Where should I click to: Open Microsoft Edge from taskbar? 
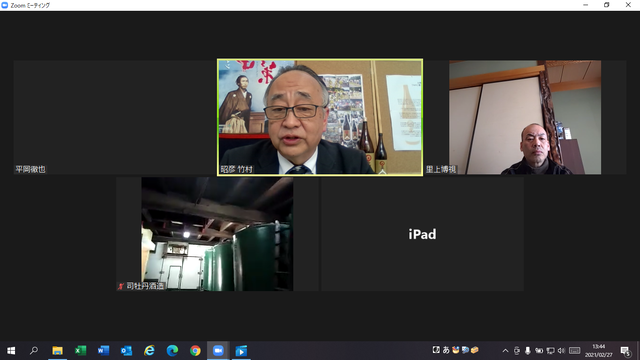coord(172,351)
